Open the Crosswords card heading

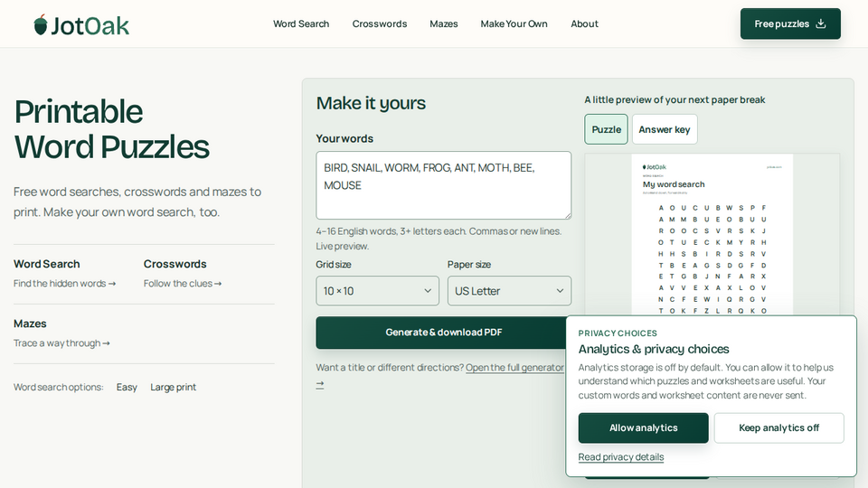click(175, 264)
